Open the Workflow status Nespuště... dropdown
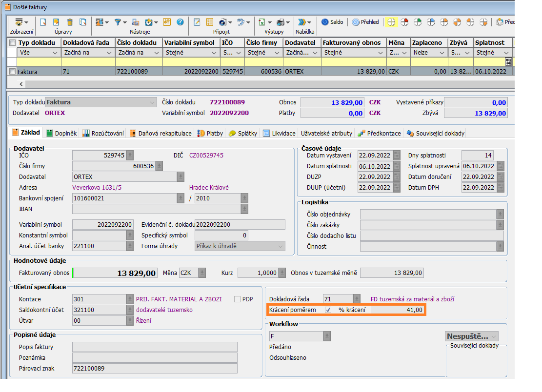 (494, 336)
